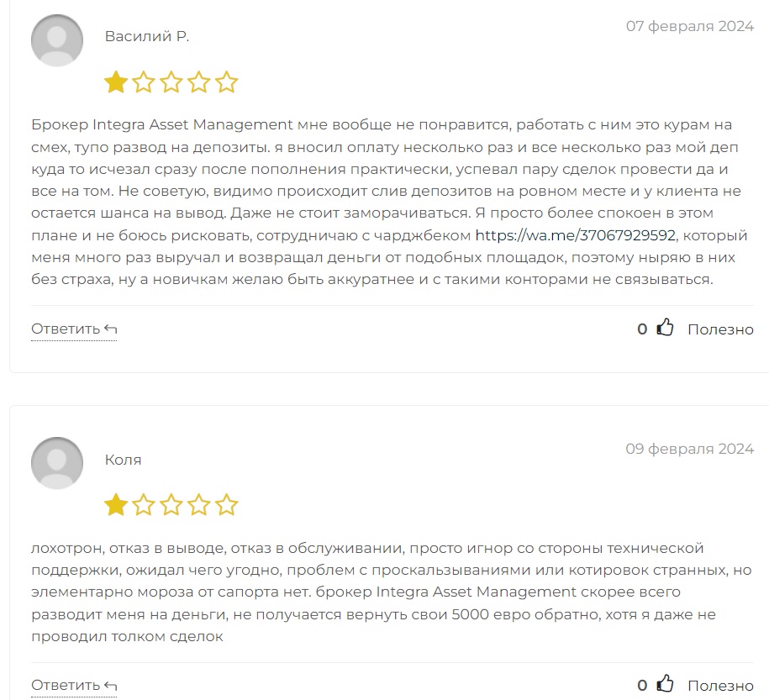Click the like count on Василий's review
The width and height of the screenshot is (769, 700).
click(x=642, y=329)
